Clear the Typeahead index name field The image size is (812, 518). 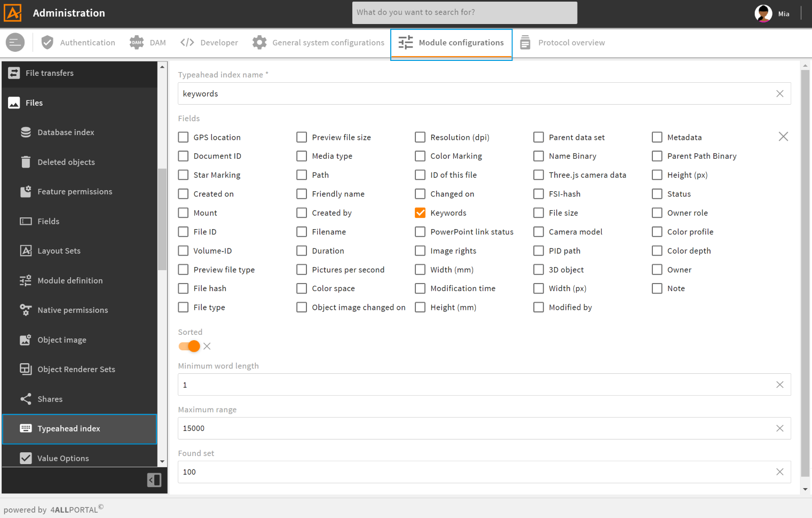[x=779, y=93]
